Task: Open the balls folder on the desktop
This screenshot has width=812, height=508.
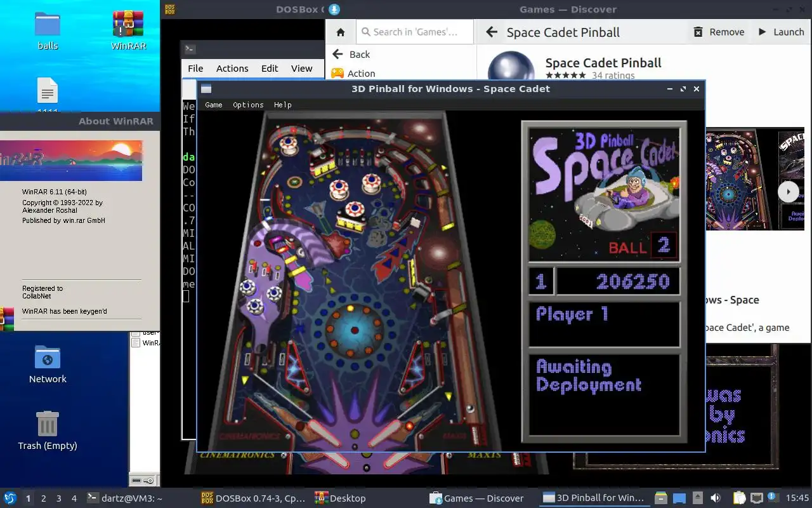Action: [x=48, y=30]
